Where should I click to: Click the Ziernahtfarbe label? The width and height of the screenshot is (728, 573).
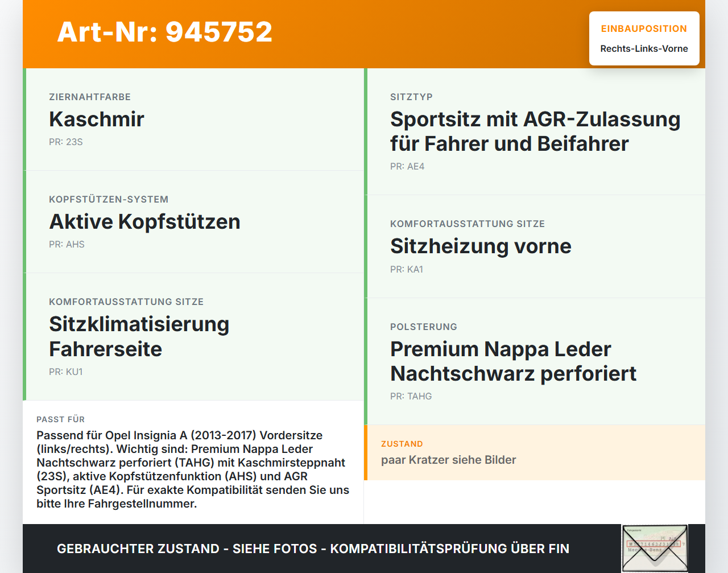point(90,97)
